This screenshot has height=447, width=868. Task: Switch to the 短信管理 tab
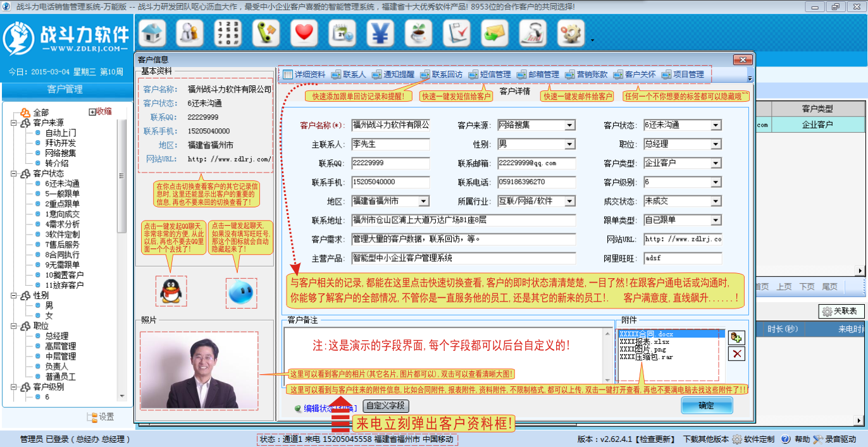click(x=489, y=75)
